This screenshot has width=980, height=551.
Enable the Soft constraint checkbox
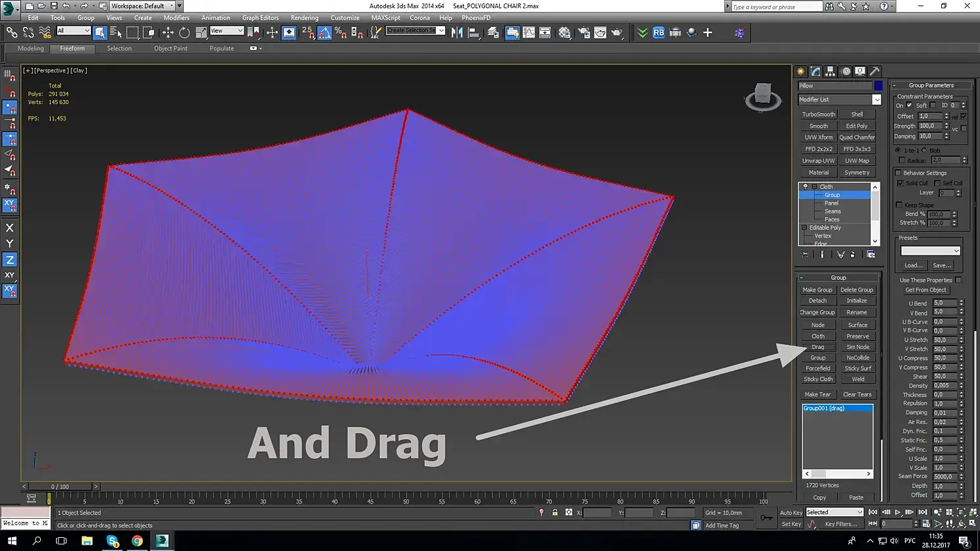click(x=933, y=105)
